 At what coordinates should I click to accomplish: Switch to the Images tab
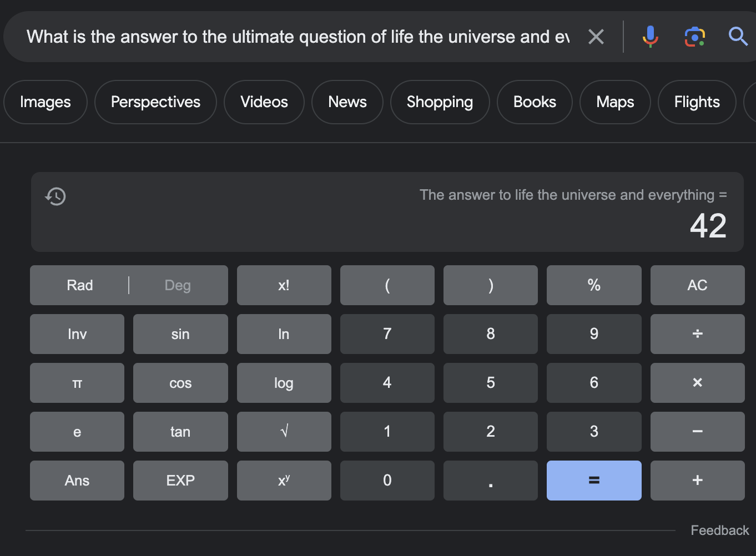point(45,102)
